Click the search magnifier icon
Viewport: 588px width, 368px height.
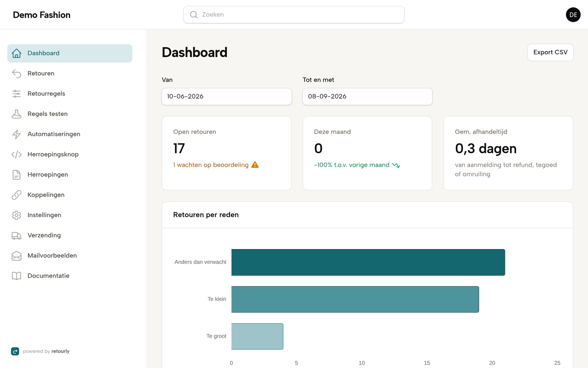click(194, 15)
